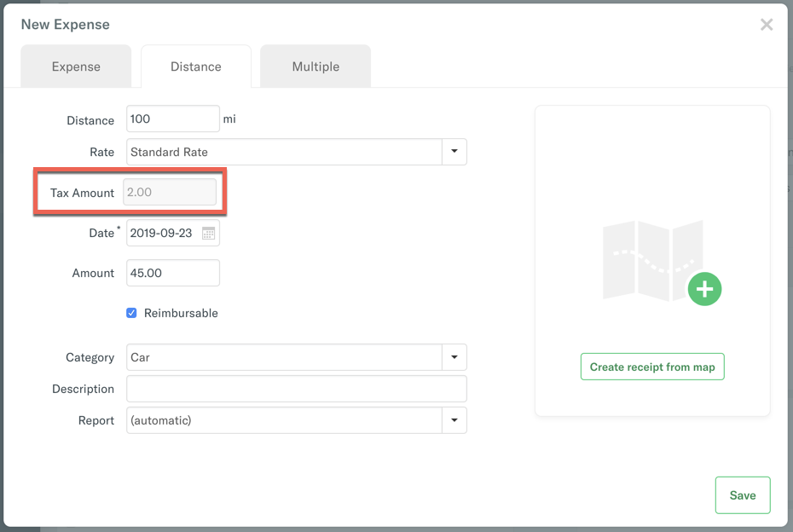Select the Distance tab
The image size is (793, 532).
coord(196,66)
